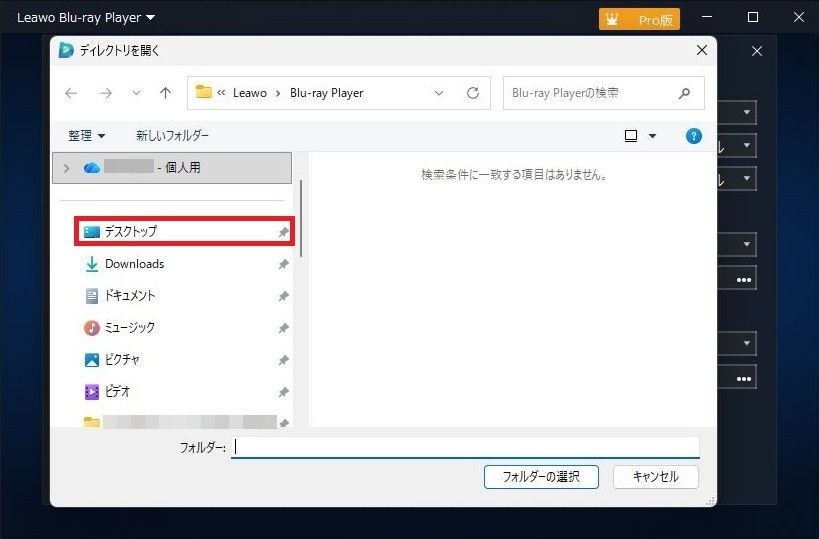Expand the address bar path dropdown
Image resolution: width=819 pixels, height=539 pixels.
(439, 93)
